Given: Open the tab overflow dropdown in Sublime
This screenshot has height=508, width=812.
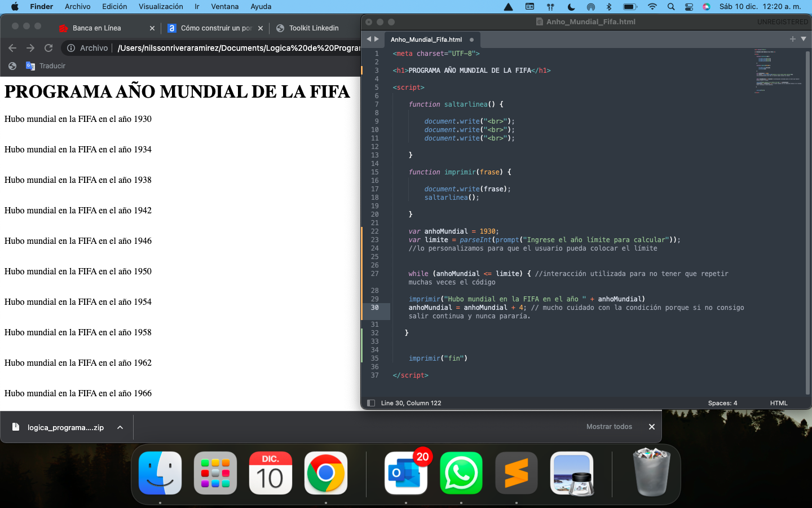Looking at the screenshot, I should (803, 39).
